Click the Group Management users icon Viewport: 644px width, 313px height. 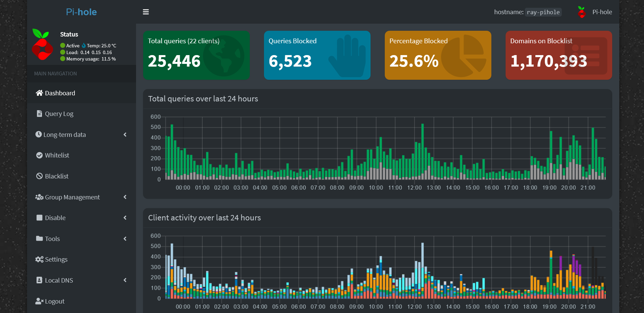pyautogui.click(x=39, y=197)
